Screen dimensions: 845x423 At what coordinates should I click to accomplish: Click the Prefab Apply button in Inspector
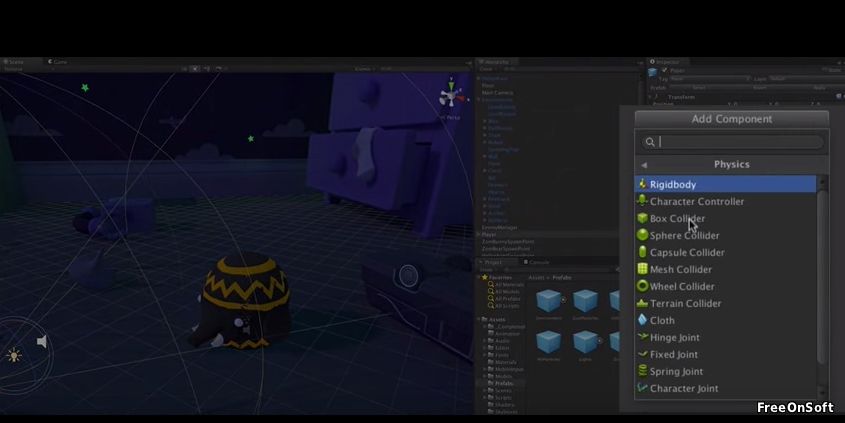820,87
